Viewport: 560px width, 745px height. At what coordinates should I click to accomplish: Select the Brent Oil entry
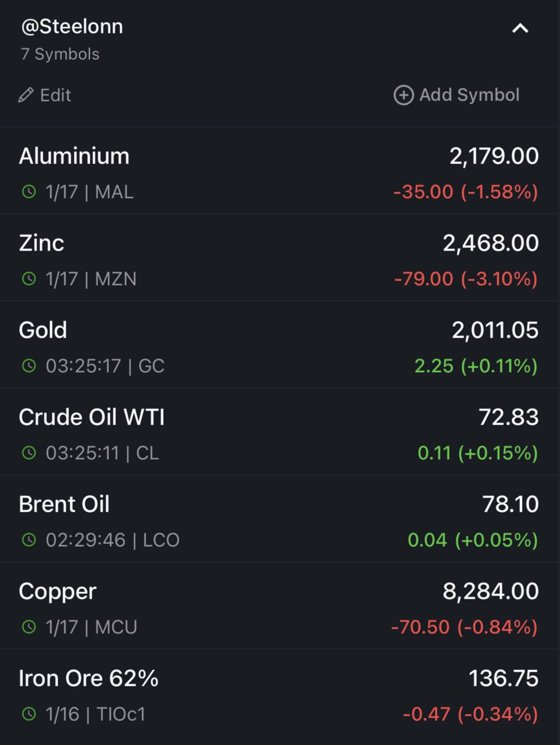(280, 519)
